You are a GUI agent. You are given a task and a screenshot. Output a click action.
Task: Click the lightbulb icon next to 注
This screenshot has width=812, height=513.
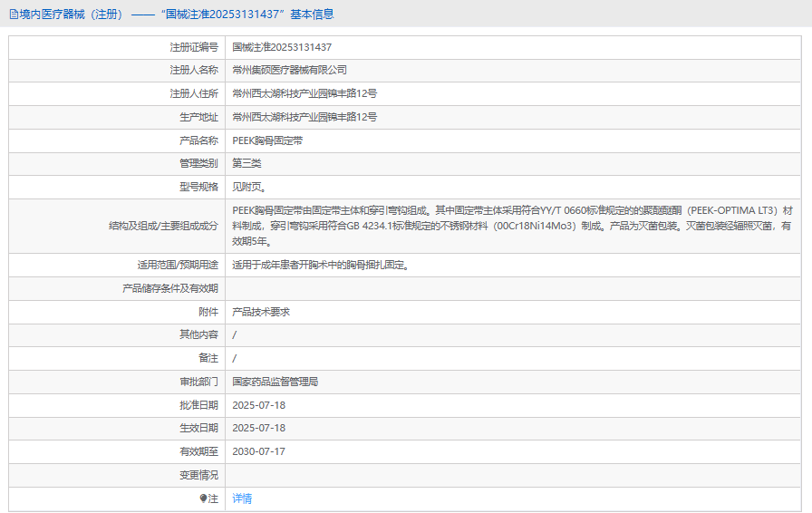[204, 498]
